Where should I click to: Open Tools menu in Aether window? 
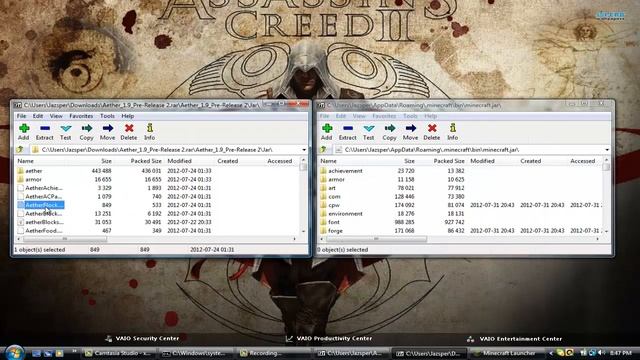click(107, 116)
